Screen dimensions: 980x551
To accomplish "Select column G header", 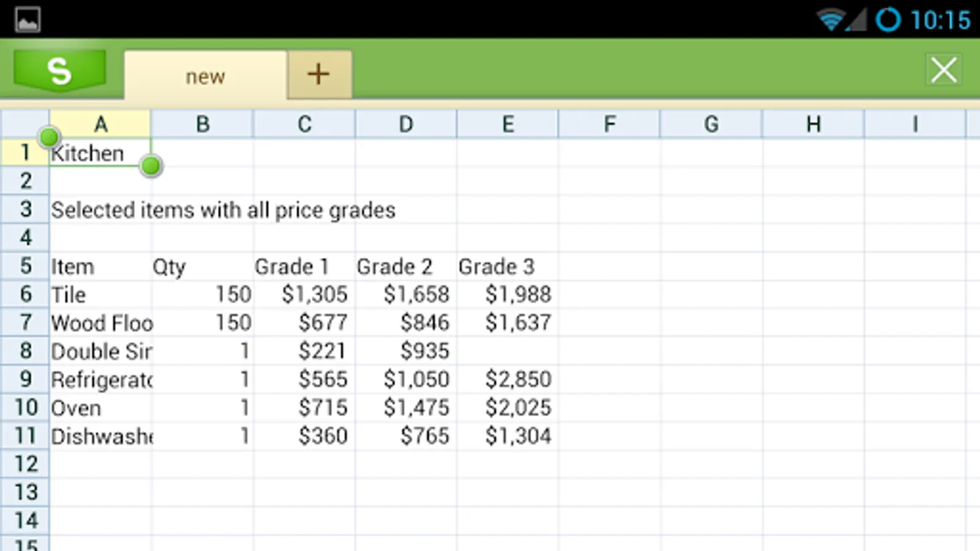I will pyautogui.click(x=711, y=124).
